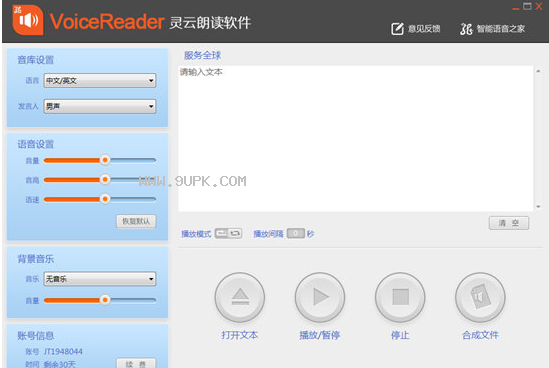Screen dimensions: 549x368
Task: Click the 播放/暂停 round play button
Action: (x=320, y=297)
